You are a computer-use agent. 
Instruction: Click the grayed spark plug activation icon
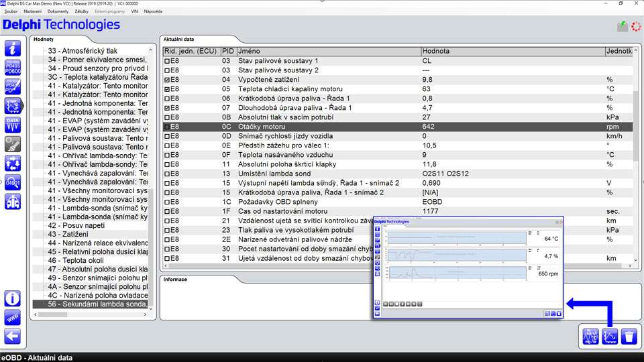[13, 144]
